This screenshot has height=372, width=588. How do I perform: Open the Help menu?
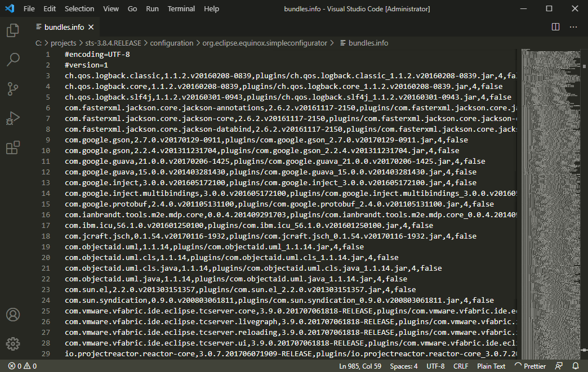point(212,8)
